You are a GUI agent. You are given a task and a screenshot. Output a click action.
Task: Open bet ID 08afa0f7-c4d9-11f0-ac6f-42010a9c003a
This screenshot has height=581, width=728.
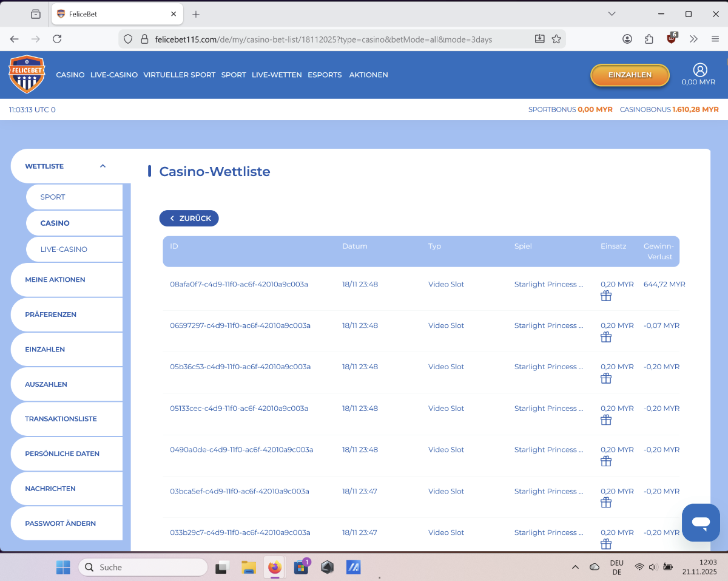pyautogui.click(x=239, y=284)
